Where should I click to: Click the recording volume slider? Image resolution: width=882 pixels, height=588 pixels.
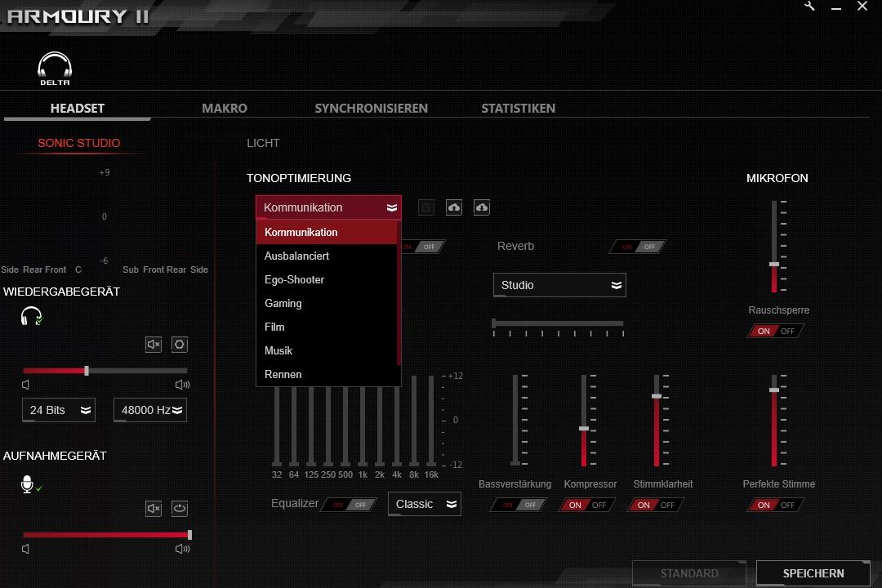click(107, 535)
